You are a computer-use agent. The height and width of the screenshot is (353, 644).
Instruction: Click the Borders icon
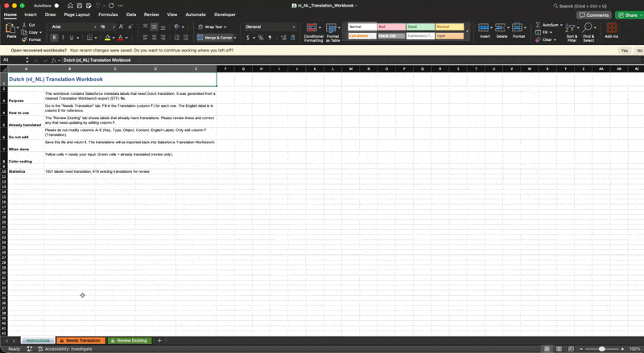(x=89, y=38)
